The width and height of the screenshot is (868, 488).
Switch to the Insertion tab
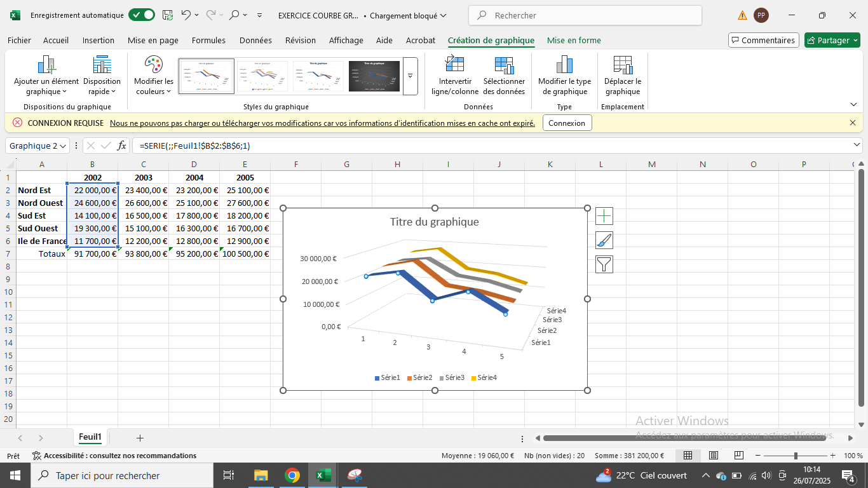[98, 40]
